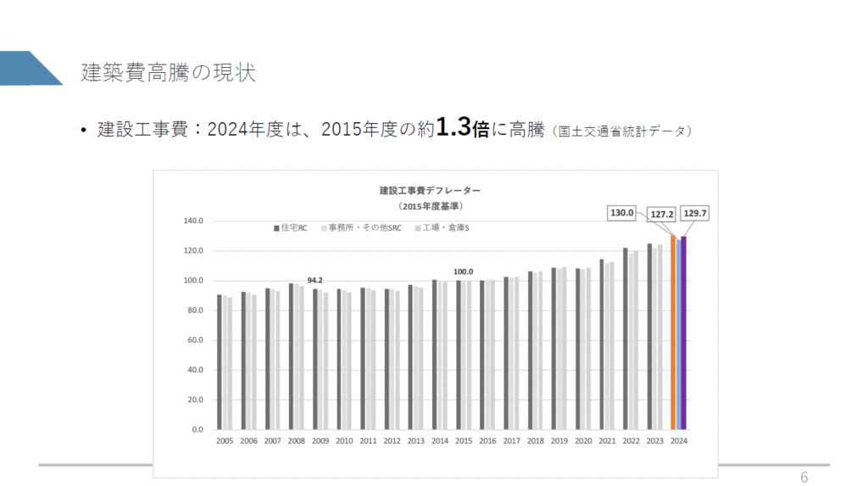Select the 130.0 data callout

click(x=621, y=213)
